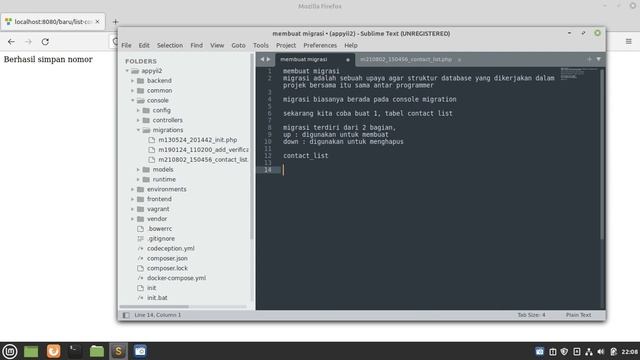This screenshot has height=360, width=640.
Task: Open the Selection menu
Action: click(170, 45)
